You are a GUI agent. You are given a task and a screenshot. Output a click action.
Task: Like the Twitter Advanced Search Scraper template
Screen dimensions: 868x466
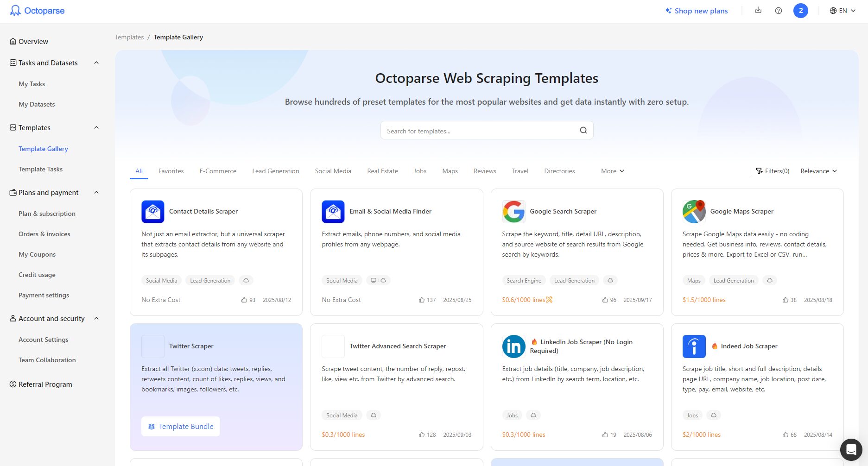(x=422, y=435)
